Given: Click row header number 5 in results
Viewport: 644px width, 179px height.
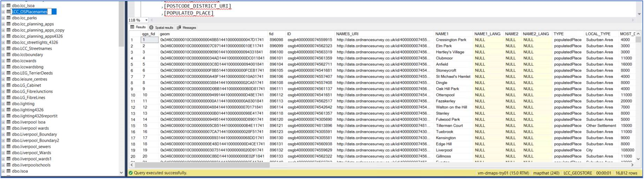Looking at the screenshot, I should point(135,64).
